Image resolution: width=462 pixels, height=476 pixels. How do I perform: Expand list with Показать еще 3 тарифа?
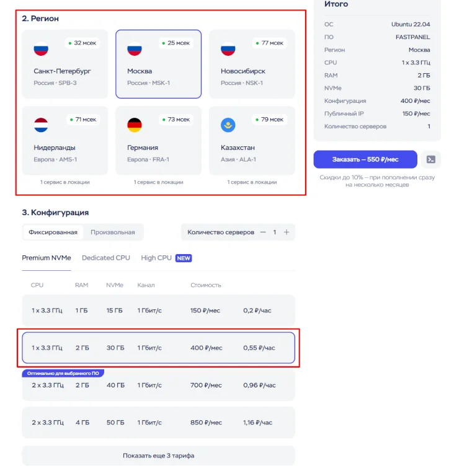click(x=158, y=456)
